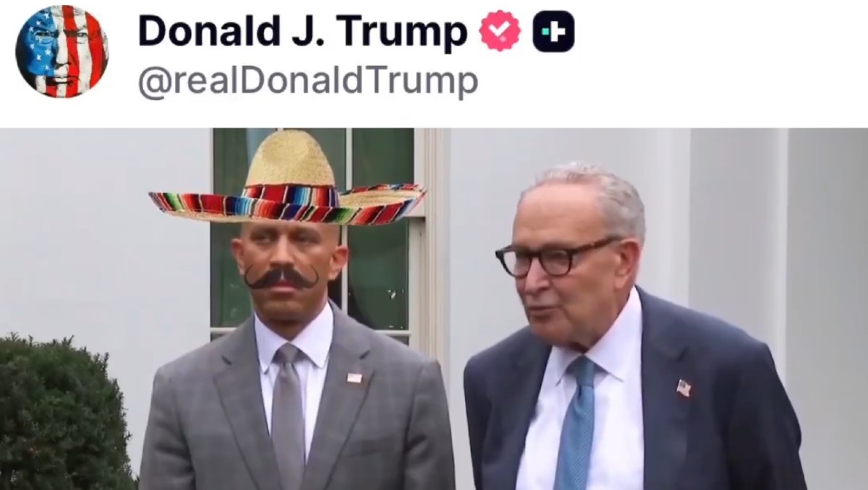Select the black-framed eyeglasses in video
Viewport: 868px width, 490px height.
[553, 257]
